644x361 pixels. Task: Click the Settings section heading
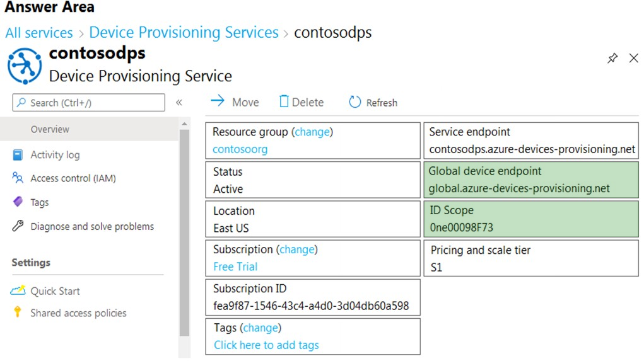(x=31, y=263)
